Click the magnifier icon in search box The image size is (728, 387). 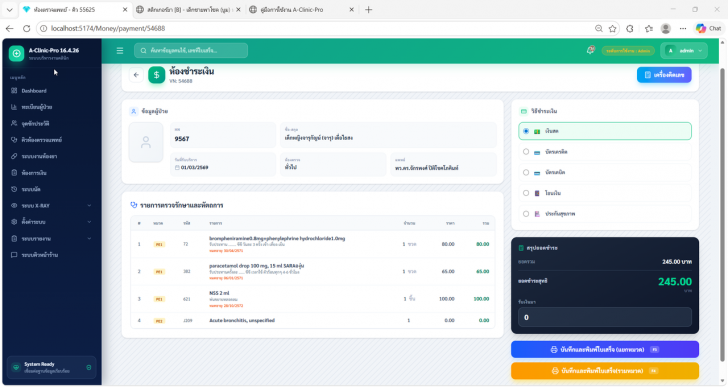[143, 51]
